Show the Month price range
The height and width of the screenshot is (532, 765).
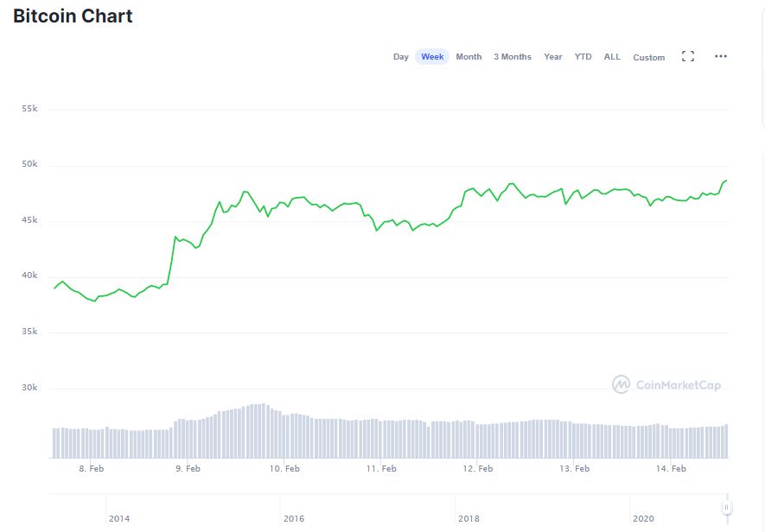pos(469,57)
